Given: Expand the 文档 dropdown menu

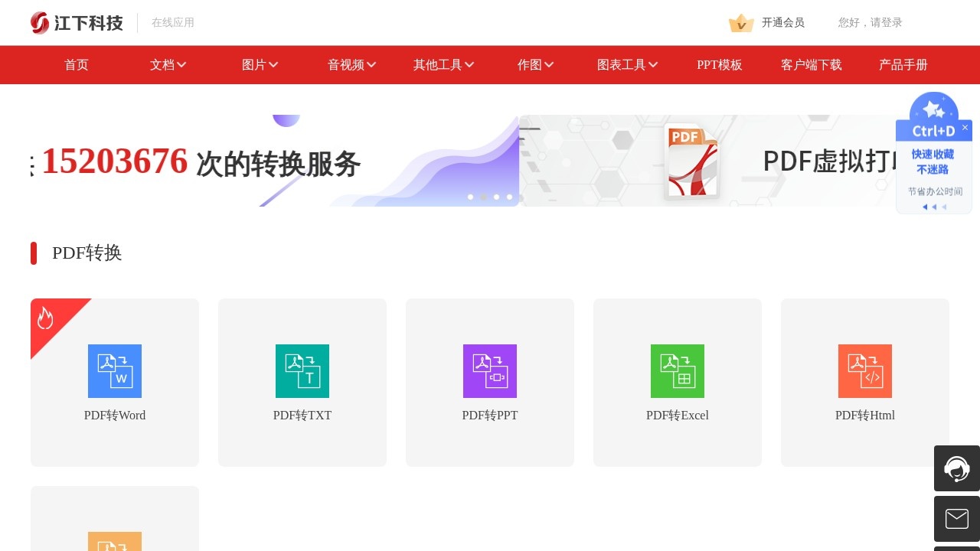Looking at the screenshot, I should [x=168, y=65].
